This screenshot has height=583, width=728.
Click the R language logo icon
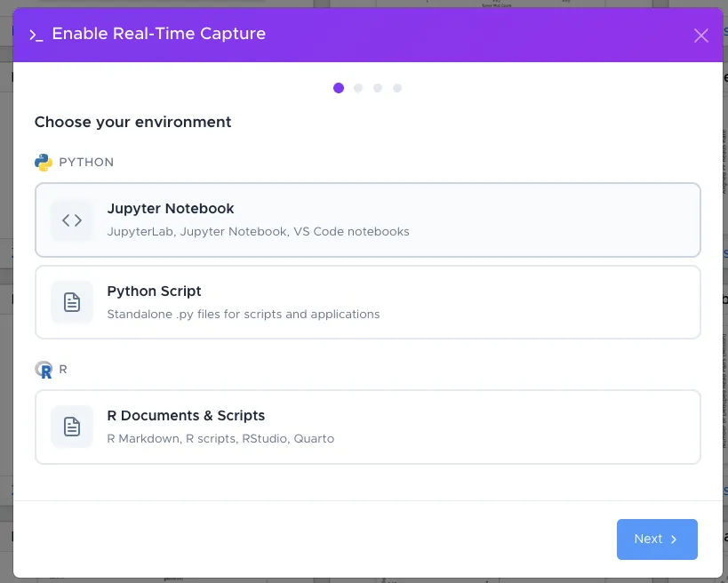44,370
